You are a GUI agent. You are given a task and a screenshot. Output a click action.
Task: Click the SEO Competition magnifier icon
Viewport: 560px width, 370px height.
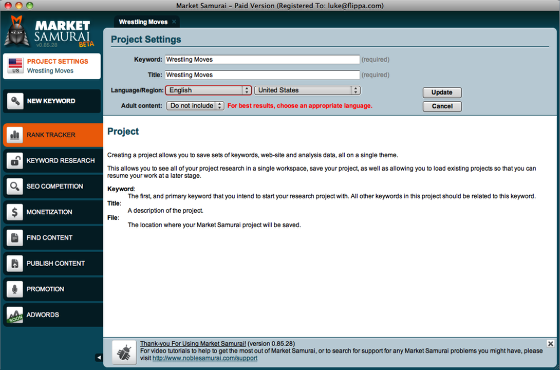click(x=15, y=186)
